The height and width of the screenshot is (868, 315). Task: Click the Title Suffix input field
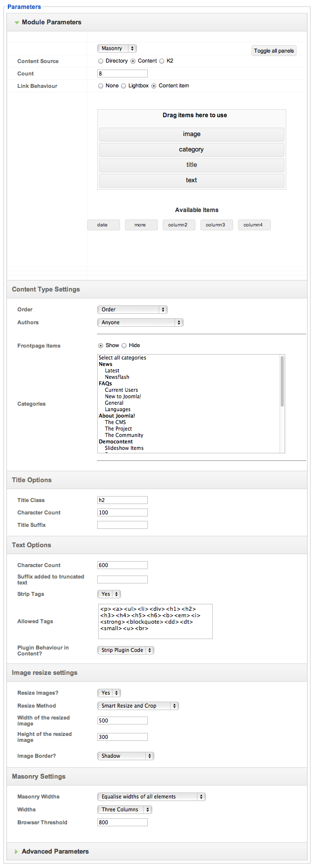[x=123, y=525]
